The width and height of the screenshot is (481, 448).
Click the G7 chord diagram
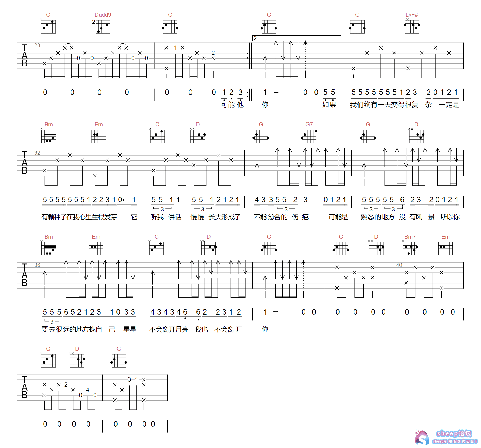pos(309,136)
